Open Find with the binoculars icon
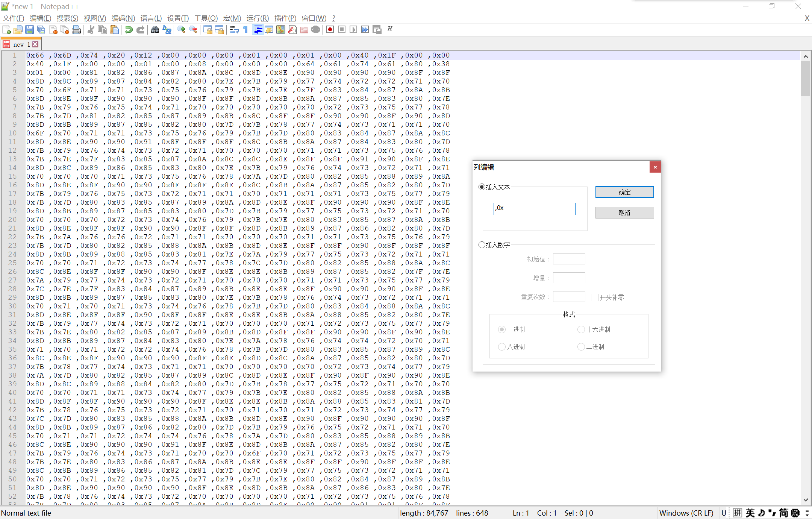This screenshot has width=812, height=519. (155, 30)
